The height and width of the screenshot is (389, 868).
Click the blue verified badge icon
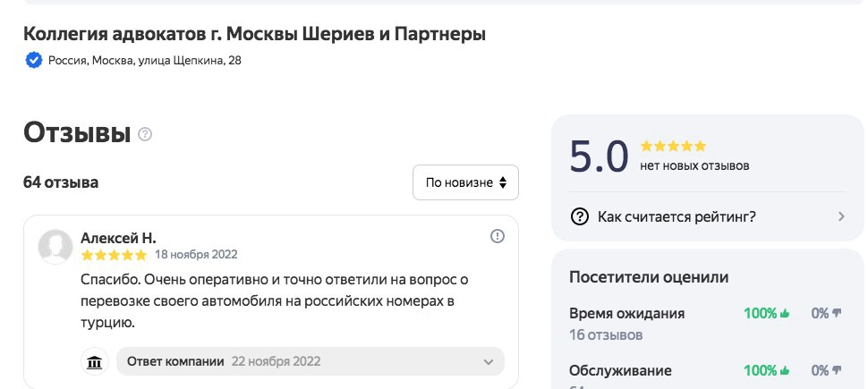pos(34,61)
